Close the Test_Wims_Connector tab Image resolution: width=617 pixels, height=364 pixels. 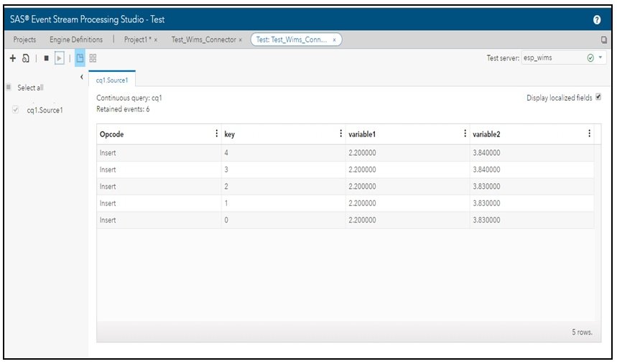240,40
